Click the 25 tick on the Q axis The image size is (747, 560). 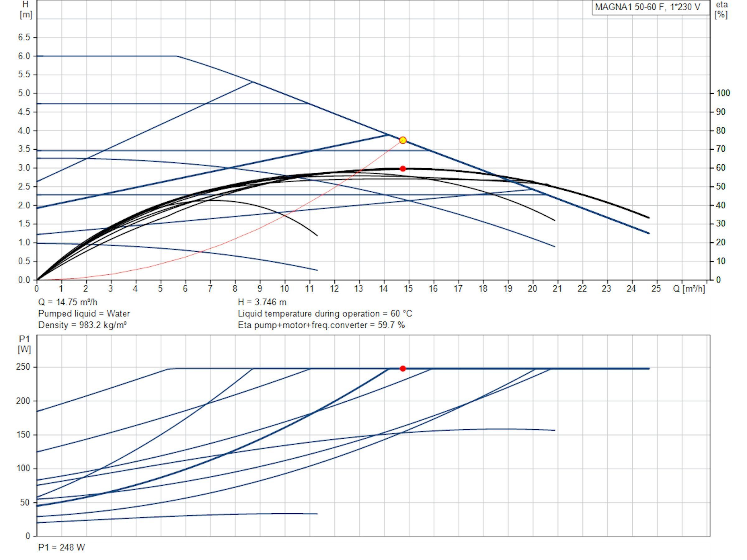[656, 289]
